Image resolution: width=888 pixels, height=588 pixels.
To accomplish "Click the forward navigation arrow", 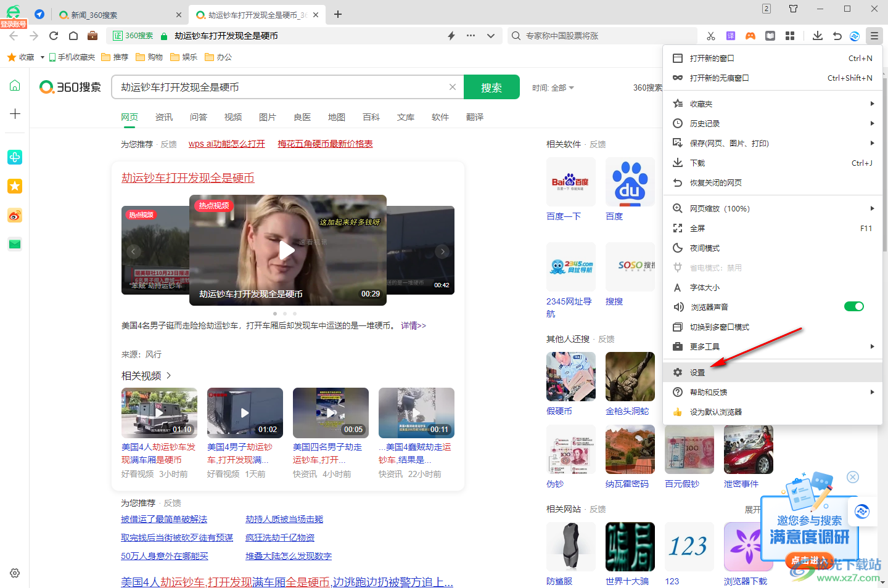I will [x=34, y=36].
